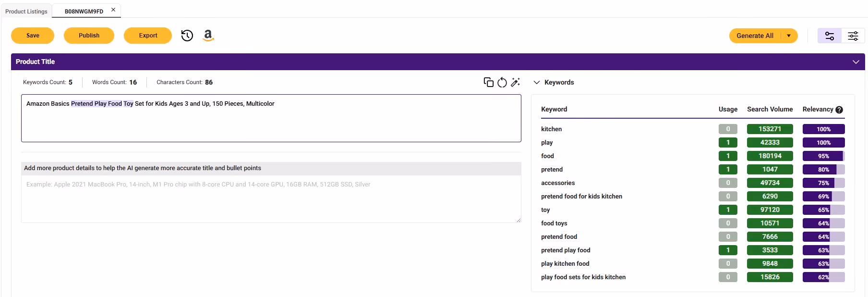Image resolution: width=868 pixels, height=297 pixels.
Task: Click the Characters Count label
Action: [x=180, y=82]
